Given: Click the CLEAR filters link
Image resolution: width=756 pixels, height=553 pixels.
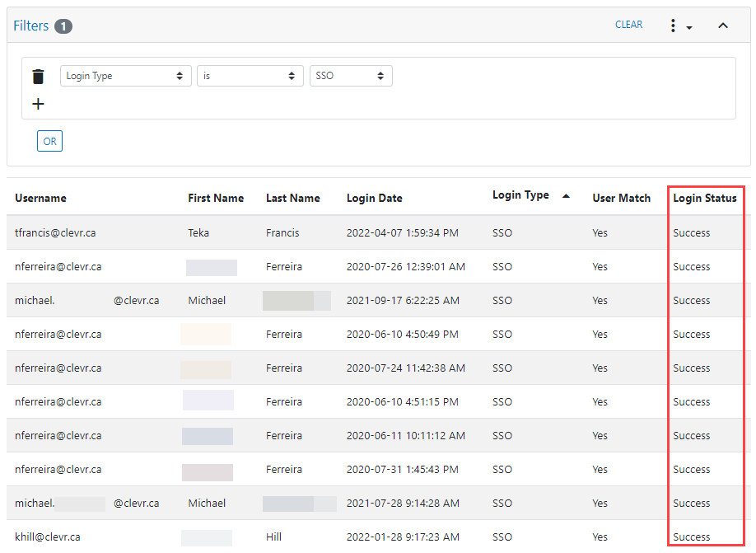Looking at the screenshot, I should coord(628,25).
